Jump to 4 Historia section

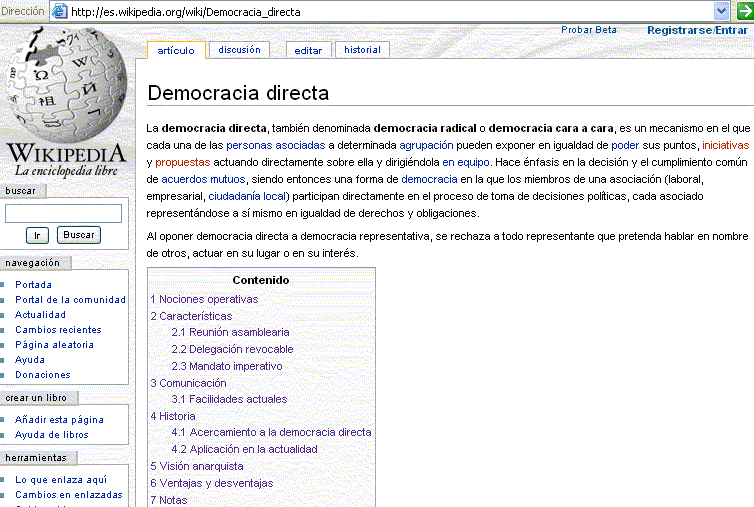tap(173, 416)
